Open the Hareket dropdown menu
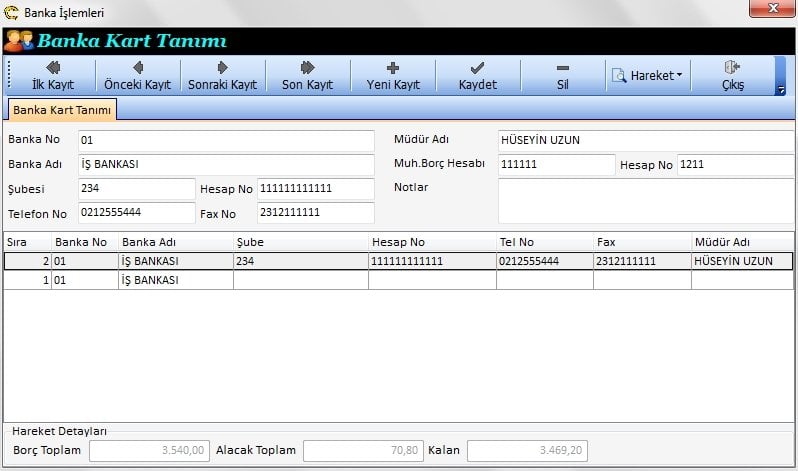 tap(648, 75)
